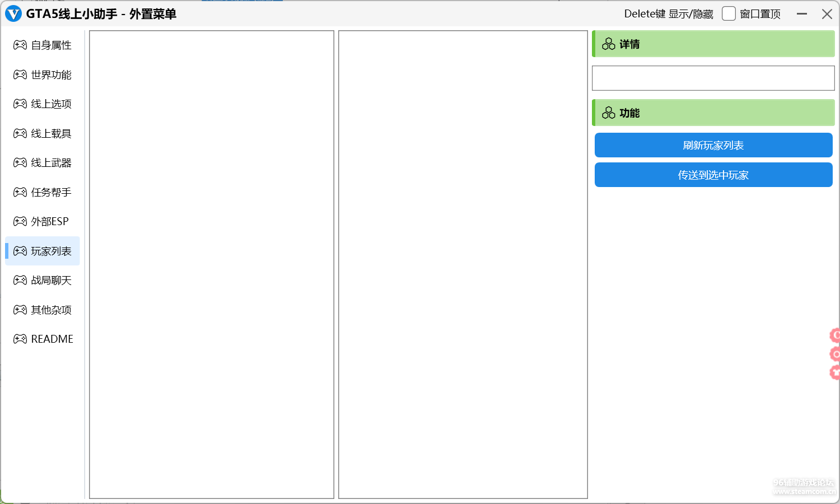Click the gamepad icon beside 世界功能
Image resolution: width=840 pixels, height=504 pixels.
(20, 74)
